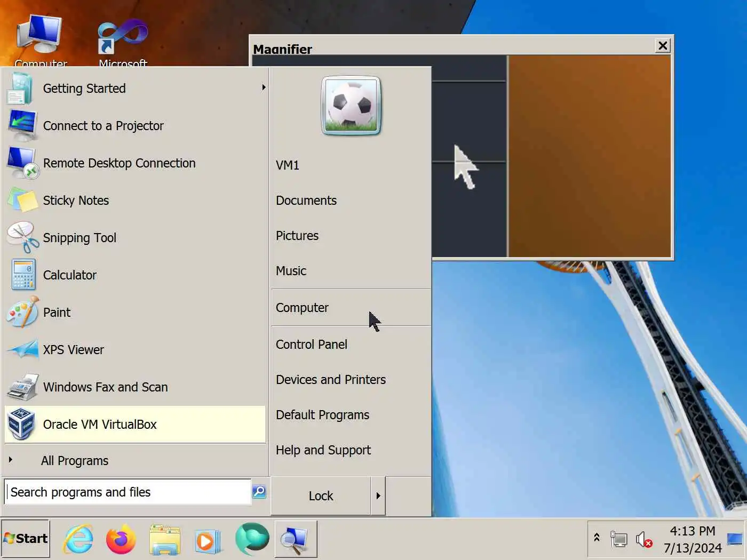The image size is (747, 560).
Task: Click the Lock button
Action: 321,496
